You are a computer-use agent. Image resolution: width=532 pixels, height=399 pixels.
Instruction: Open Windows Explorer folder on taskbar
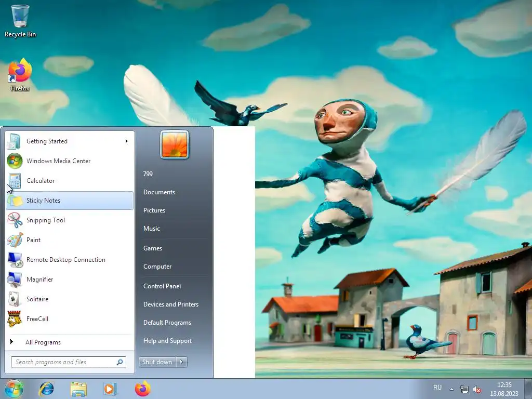click(78, 389)
